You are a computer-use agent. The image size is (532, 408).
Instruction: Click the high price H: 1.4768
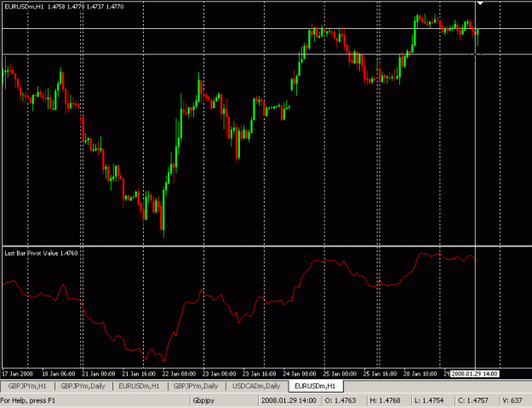point(385,400)
